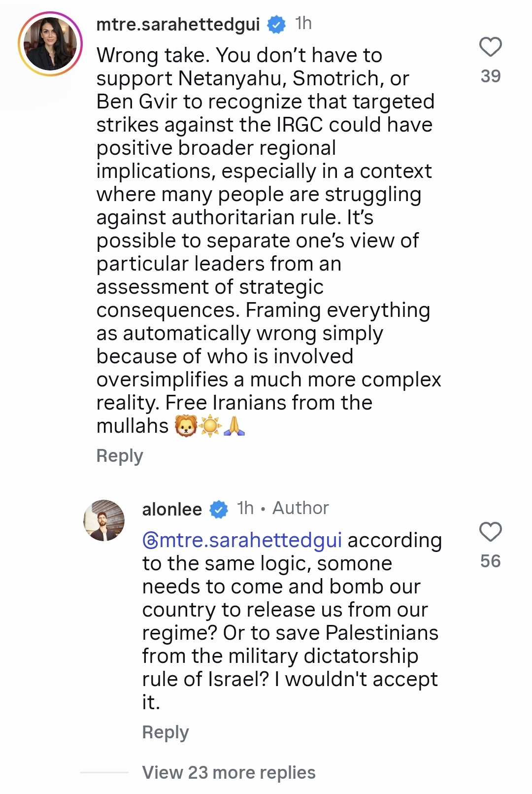532x794 pixels.
Task: Open mtre.sarahettedgui's story from profile picture
Action: (x=50, y=44)
